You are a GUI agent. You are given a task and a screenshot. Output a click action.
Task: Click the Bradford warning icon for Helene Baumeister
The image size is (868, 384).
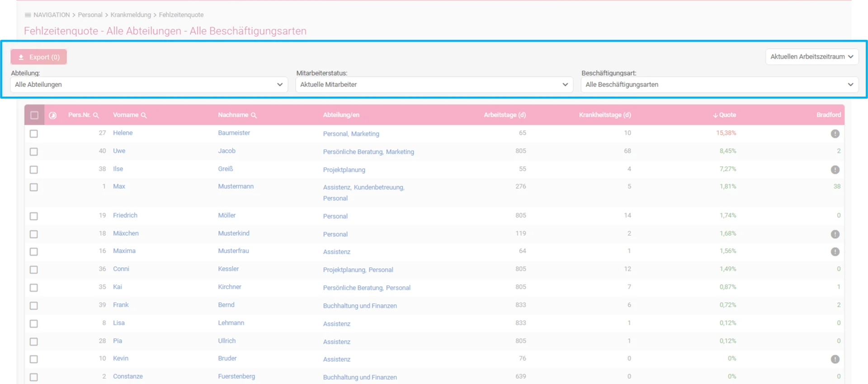[x=835, y=133]
